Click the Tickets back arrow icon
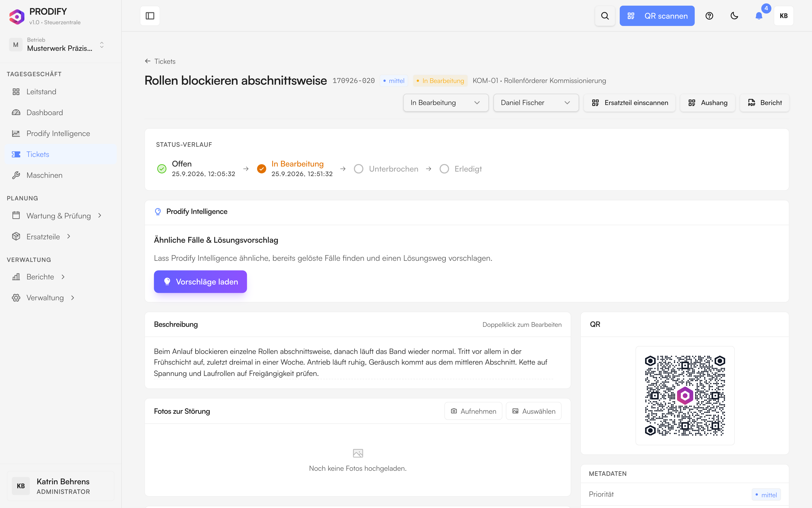The height and width of the screenshot is (508, 812). tap(148, 61)
